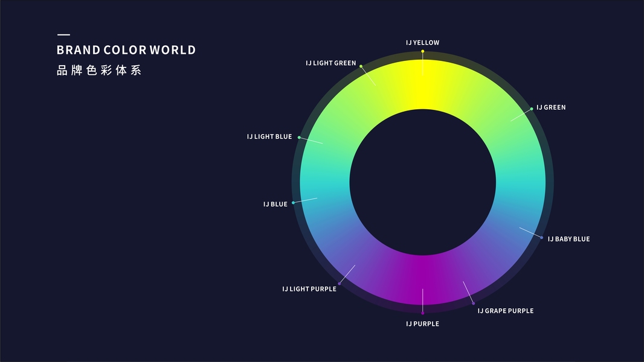
Task: Click the yellow dot under IJ YELLOW
Action: (x=423, y=51)
